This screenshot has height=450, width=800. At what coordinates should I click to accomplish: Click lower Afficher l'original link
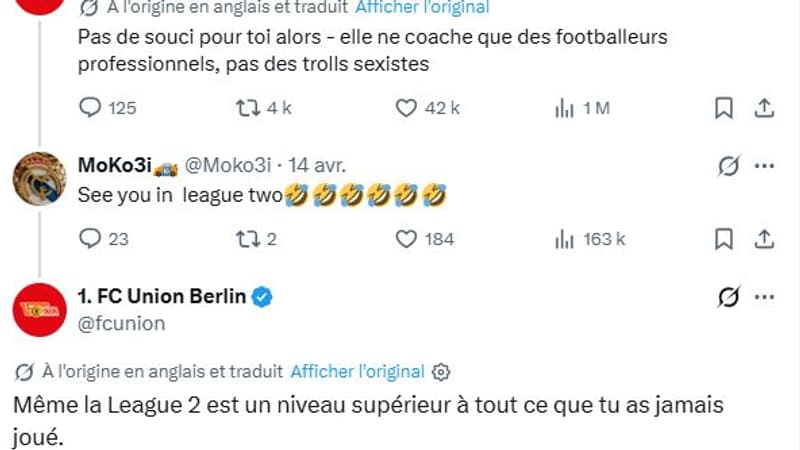tap(357, 371)
